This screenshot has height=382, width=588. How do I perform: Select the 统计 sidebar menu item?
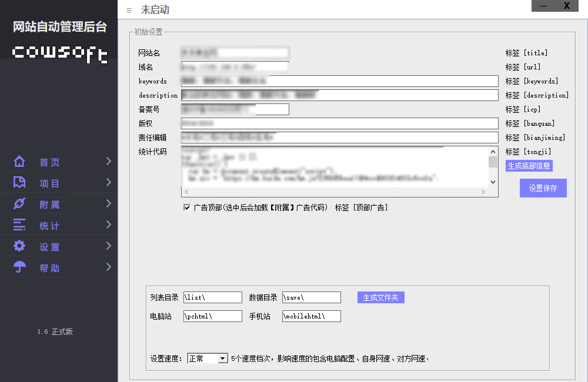(x=50, y=226)
